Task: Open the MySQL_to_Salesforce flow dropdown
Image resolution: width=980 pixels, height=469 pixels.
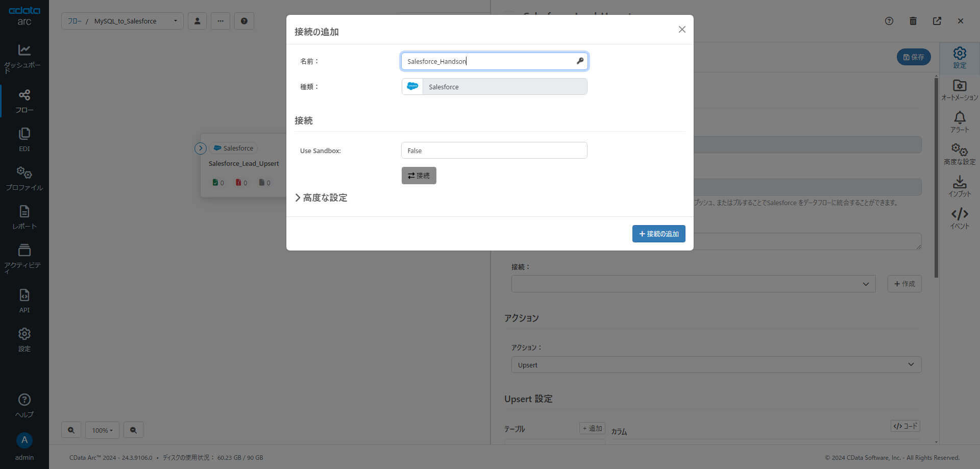Action: pyautogui.click(x=136, y=21)
